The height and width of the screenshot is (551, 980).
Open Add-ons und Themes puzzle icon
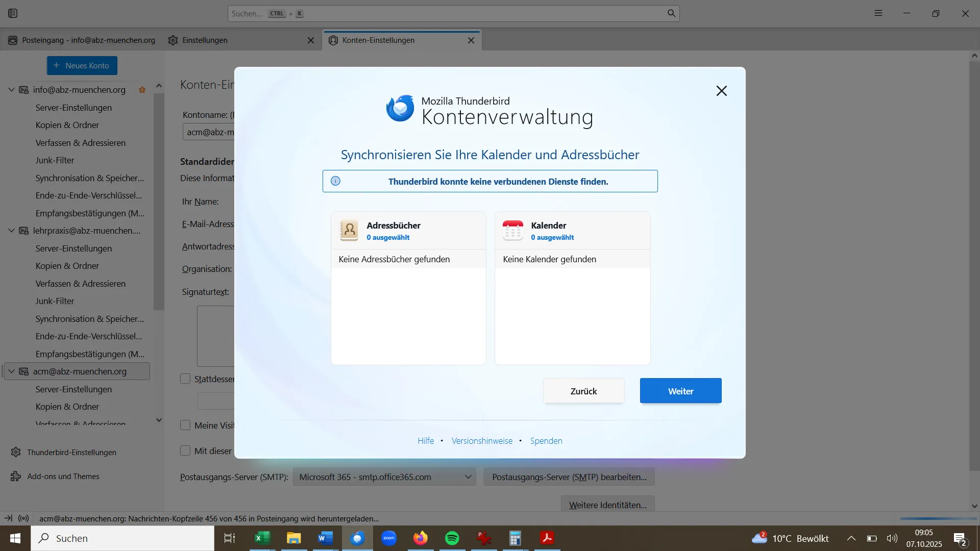[16, 477]
